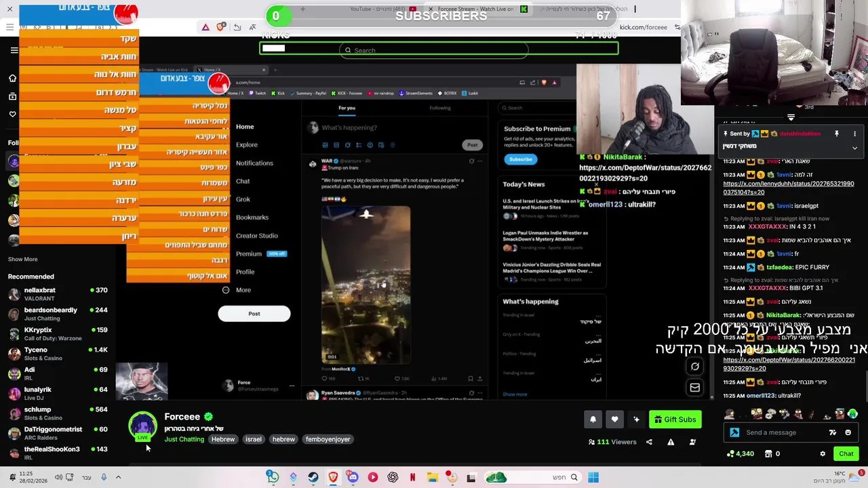Screen dimensions: 868x488
Task: Switch to Brave browser in taskbar
Action: tap(333, 478)
